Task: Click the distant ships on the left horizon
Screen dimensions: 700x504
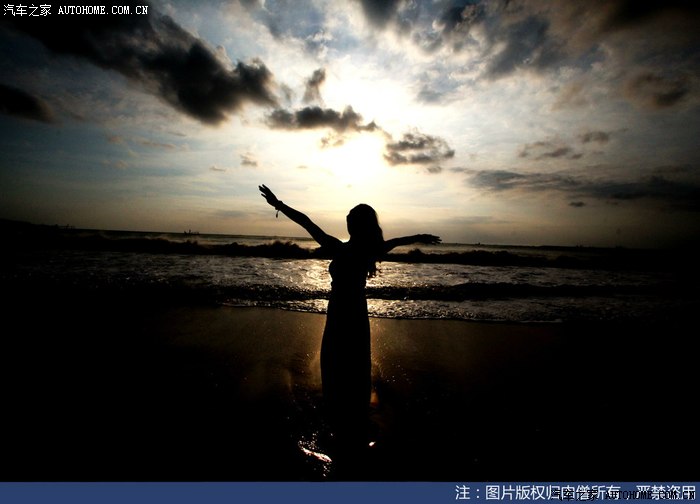Action: [x=190, y=232]
